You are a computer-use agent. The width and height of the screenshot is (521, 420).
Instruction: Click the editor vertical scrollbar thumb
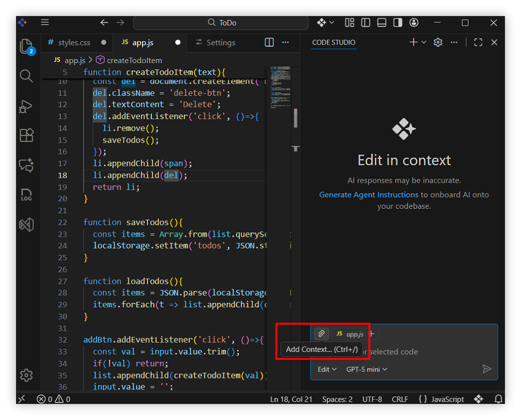click(x=296, y=118)
